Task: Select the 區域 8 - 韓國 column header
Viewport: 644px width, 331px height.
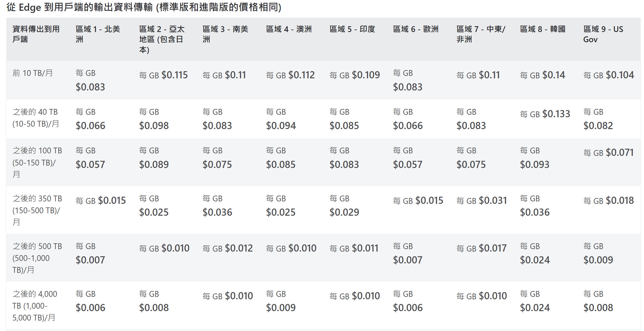Action: point(543,29)
